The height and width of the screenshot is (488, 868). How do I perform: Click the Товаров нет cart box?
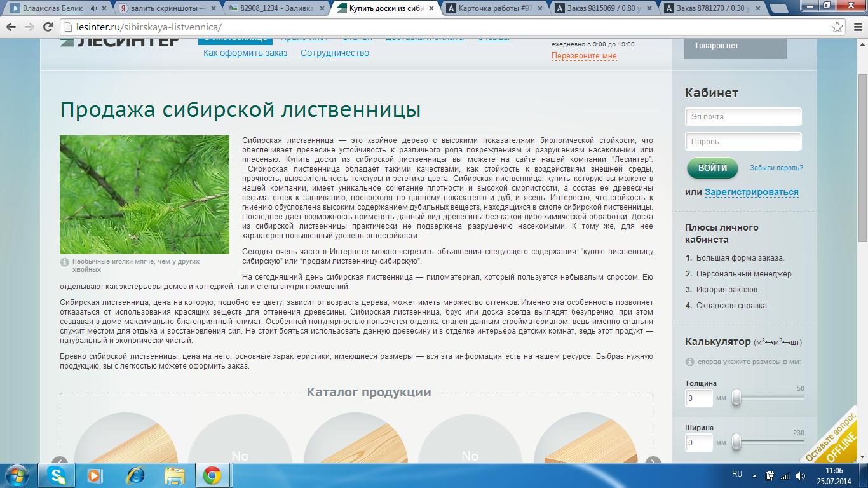coord(735,48)
